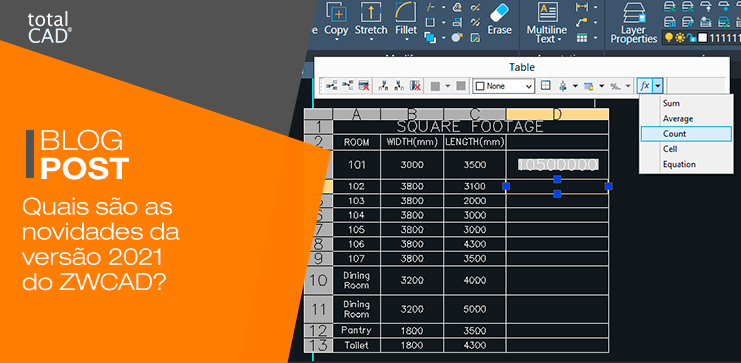This screenshot has width=741, height=363.
Task: Click the ROOM header cell
Action: [x=356, y=142]
